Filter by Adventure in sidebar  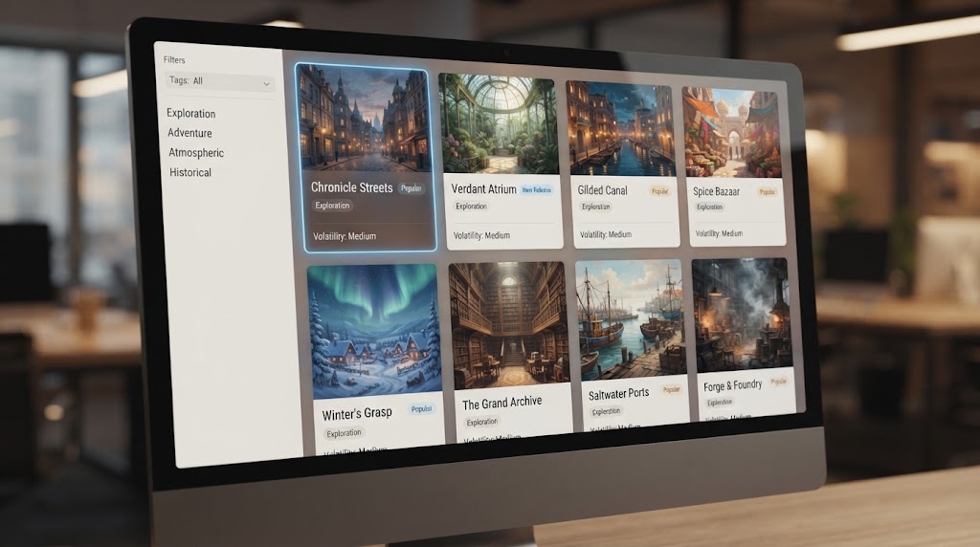(x=189, y=132)
